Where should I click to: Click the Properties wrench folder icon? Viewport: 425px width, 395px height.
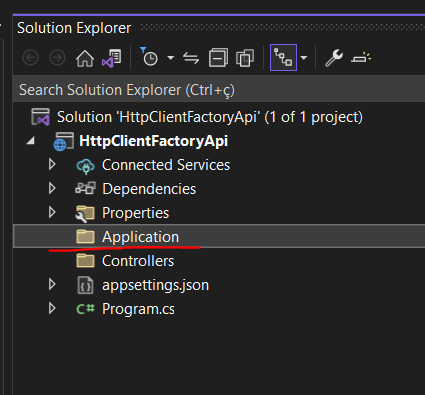[85, 214]
